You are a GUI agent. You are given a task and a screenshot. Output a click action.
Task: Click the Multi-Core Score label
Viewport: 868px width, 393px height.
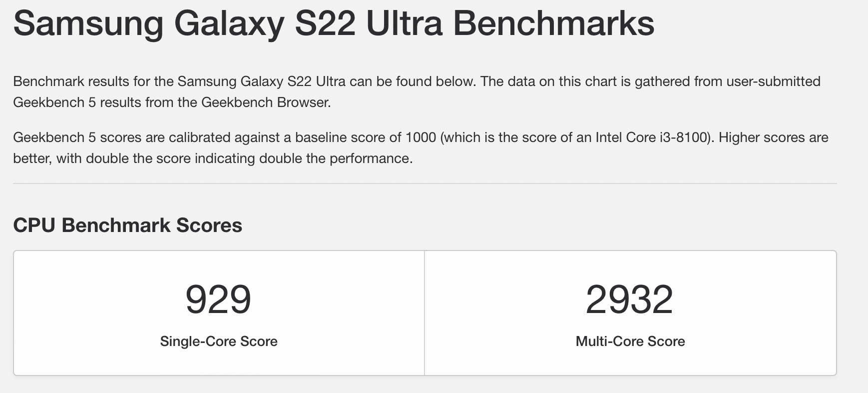point(630,341)
